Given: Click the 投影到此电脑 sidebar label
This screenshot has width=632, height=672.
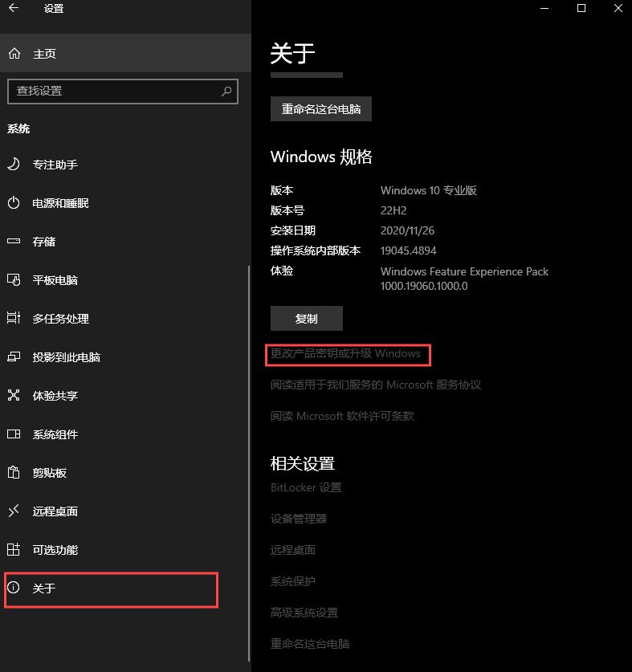Looking at the screenshot, I should (x=67, y=357).
